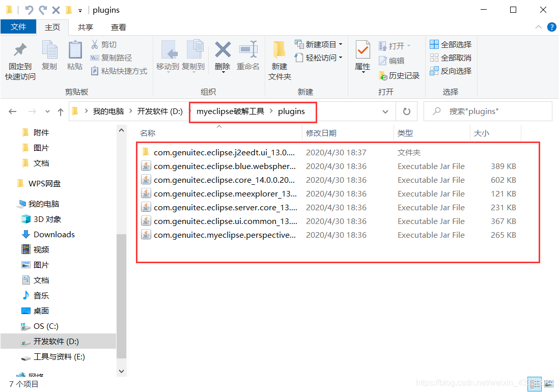Expand the Open (打开) dropdown arrow
This screenshot has width=559, height=392.
(x=408, y=46)
